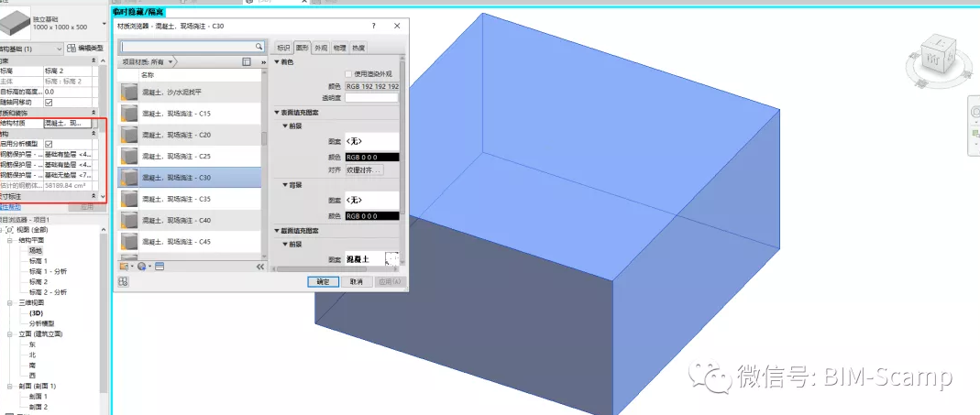980x415 pixels.
Task: Open 剖面 1 section view
Action: [39, 397]
